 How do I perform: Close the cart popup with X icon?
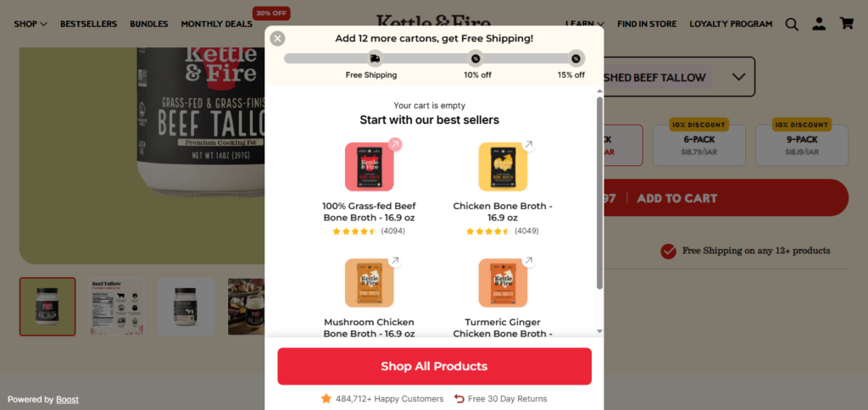pyautogui.click(x=277, y=38)
